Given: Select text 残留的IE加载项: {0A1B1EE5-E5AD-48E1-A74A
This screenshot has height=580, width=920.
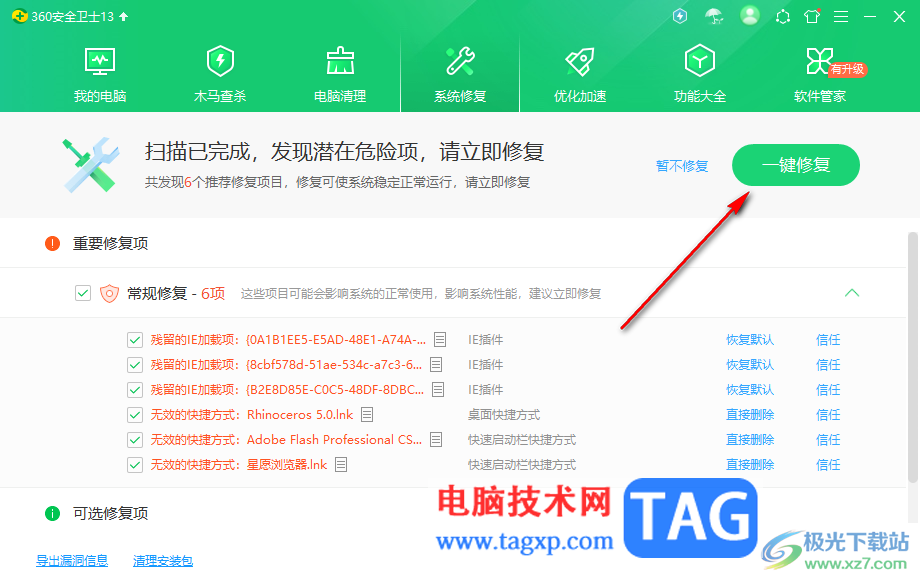Looking at the screenshot, I should coord(288,340).
